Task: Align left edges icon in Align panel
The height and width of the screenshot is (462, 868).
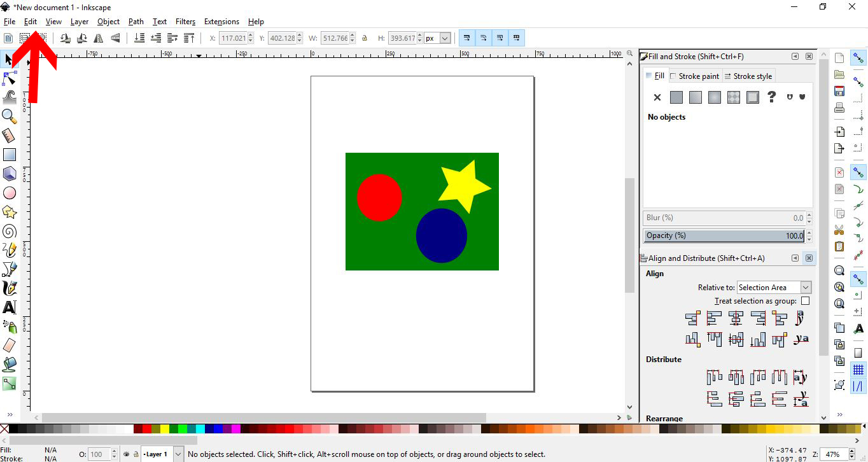Action: pos(714,318)
